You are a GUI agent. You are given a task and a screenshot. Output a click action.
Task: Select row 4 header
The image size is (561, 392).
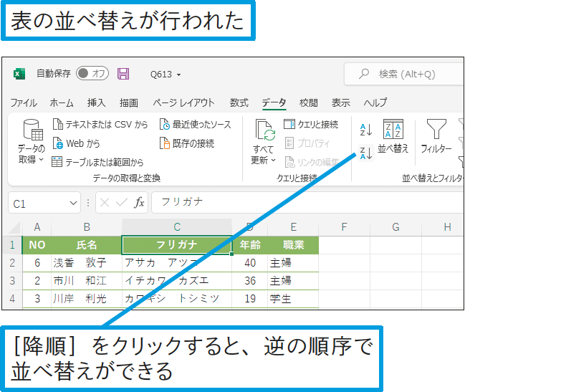coord(12,299)
